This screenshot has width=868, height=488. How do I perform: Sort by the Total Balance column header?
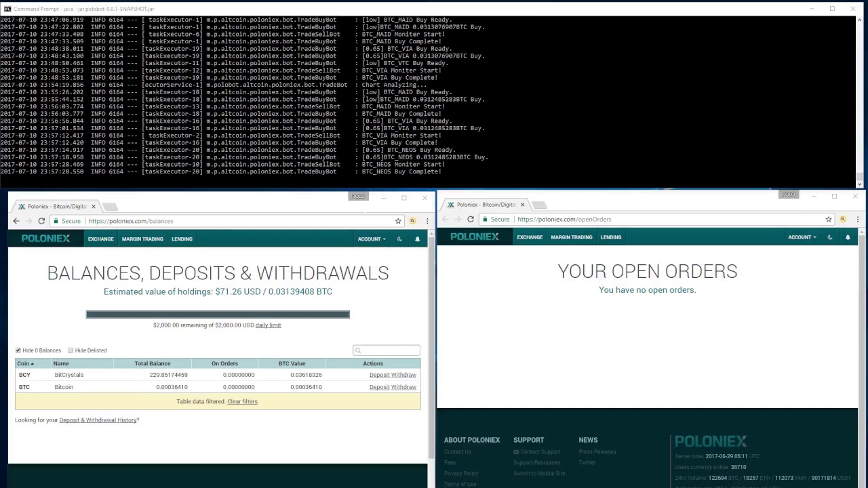[152, 363]
